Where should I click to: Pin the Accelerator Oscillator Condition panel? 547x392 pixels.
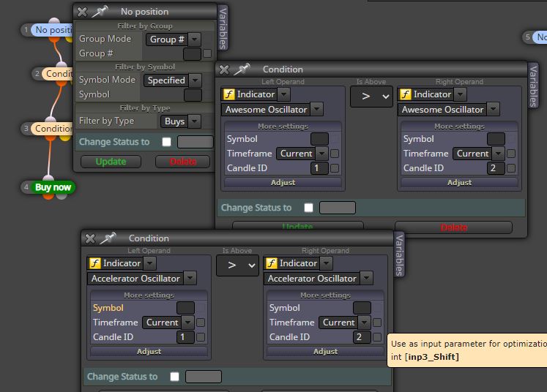point(108,238)
